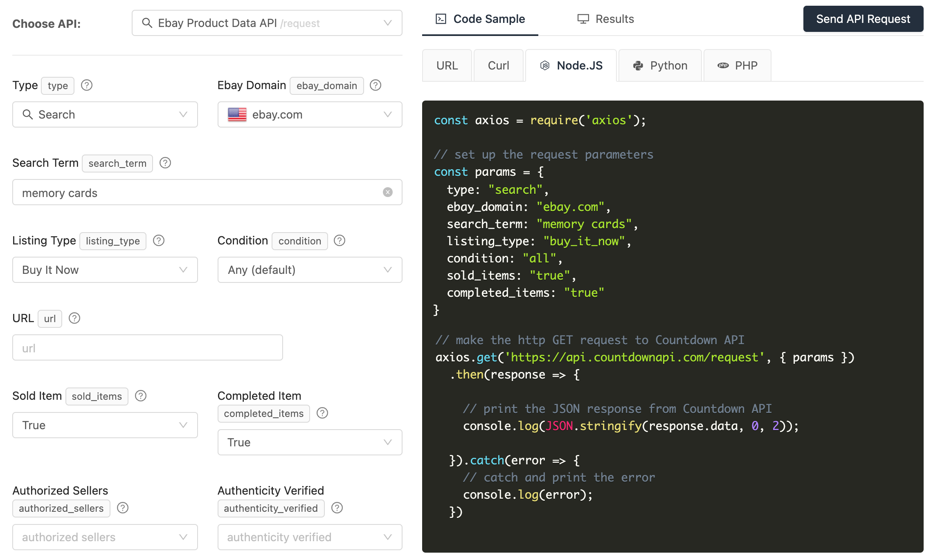Click the empty url input field
Image resolution: width=931 pixels, height=560 pixels.
click(148, 347)
